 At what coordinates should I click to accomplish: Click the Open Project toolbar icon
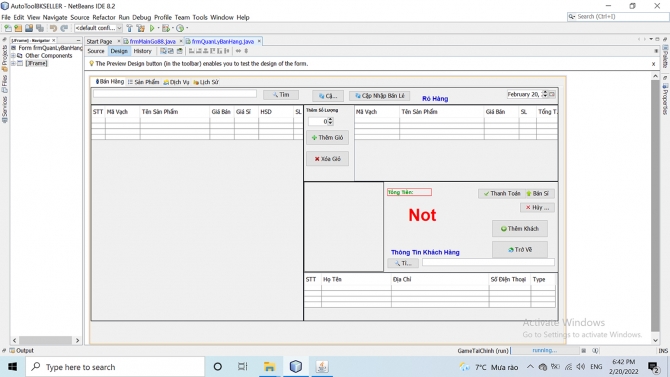click(29, 28)
